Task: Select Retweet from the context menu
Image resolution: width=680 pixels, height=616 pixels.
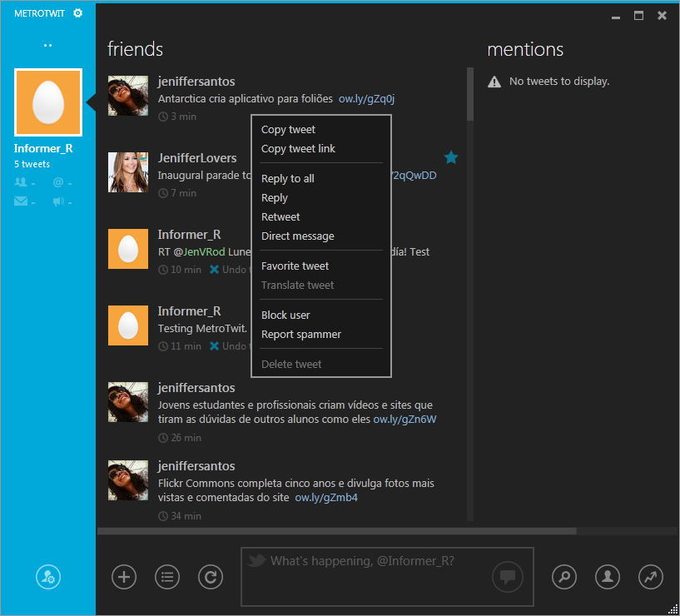Action: pyautogui.click(x=280, y=216)
